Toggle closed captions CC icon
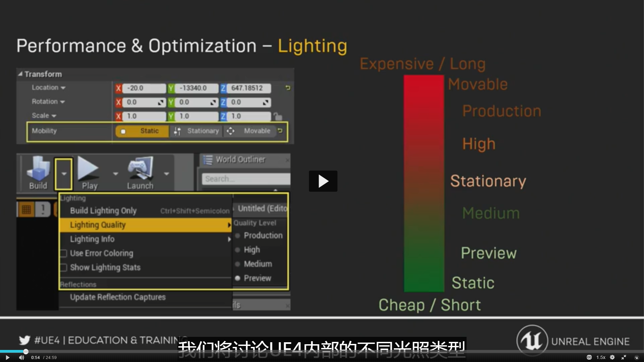Screen dimensions: 644x362 tap(589, 357)
